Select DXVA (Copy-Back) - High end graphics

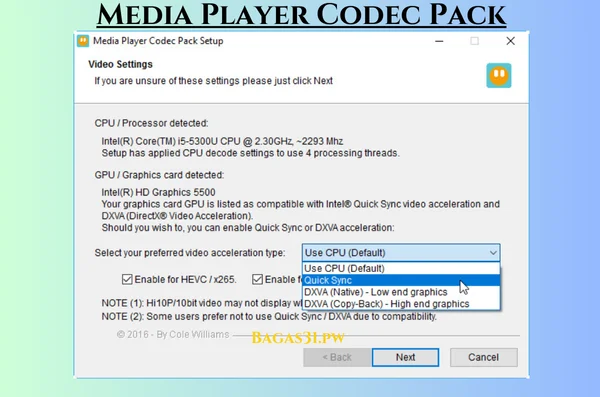[401, 304]
